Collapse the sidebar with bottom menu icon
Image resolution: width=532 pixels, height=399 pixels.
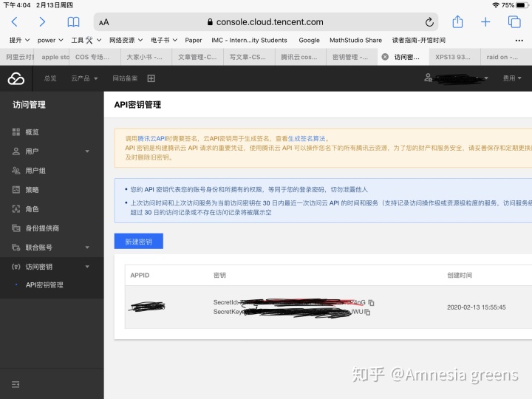[16, 384]
